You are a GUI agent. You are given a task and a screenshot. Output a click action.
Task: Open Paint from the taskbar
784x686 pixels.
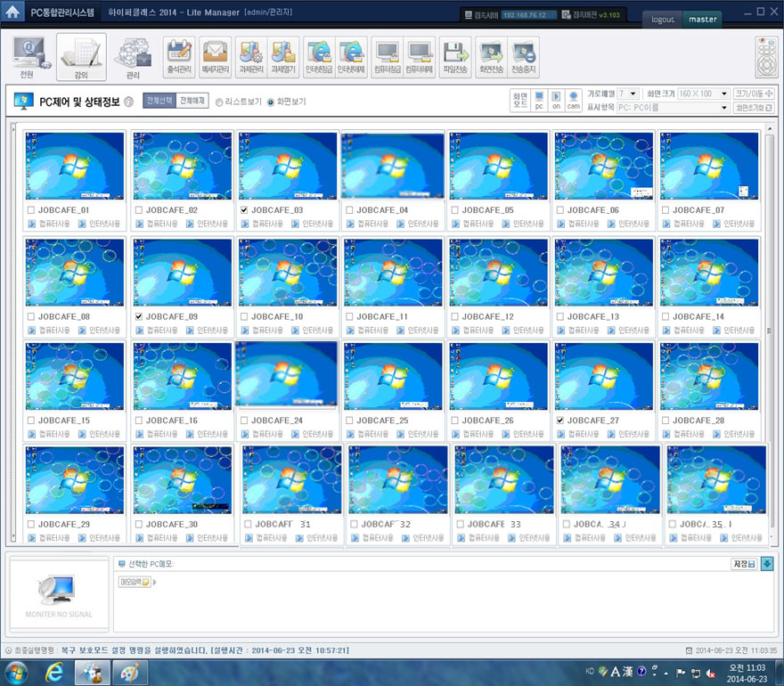pos(129,673)
